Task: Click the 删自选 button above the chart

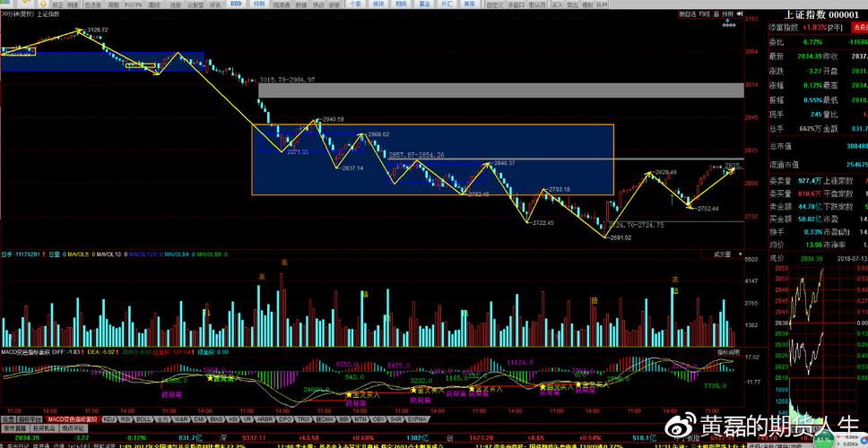Action: 688,14
